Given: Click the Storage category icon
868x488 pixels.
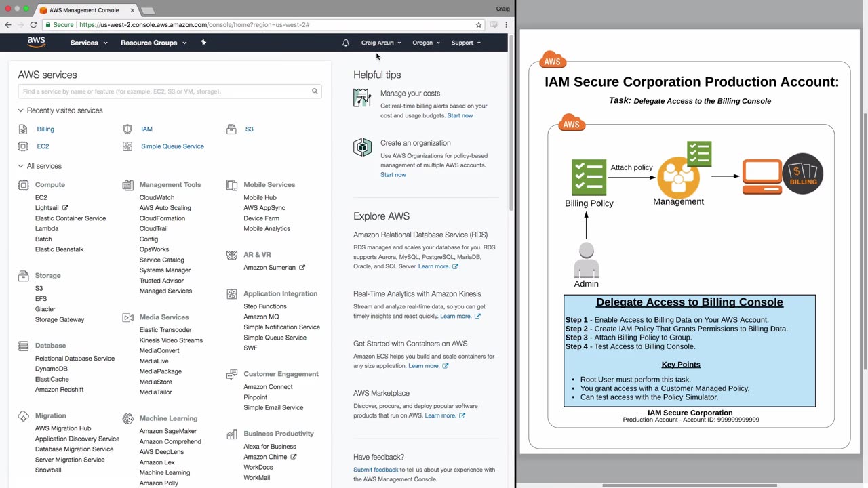Looking at the screenshot, I should pyautogui.click(x=23, y=275).
